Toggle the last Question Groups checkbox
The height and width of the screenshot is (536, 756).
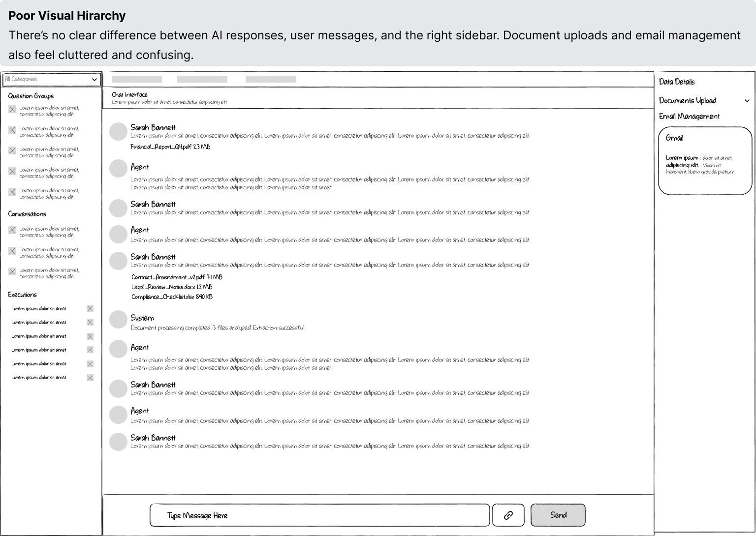click(12, 192)
